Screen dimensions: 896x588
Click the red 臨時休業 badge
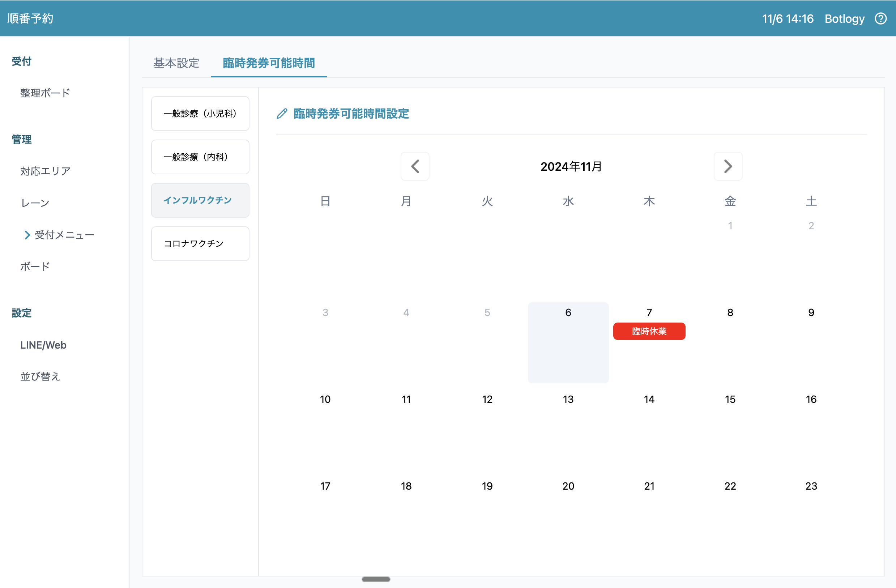point(649,331)
